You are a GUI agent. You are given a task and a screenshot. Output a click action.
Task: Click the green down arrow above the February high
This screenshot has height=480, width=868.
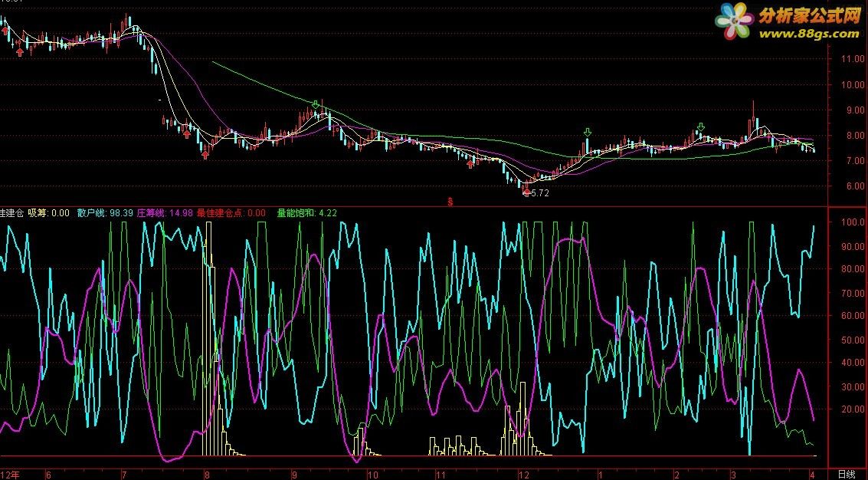701,127
